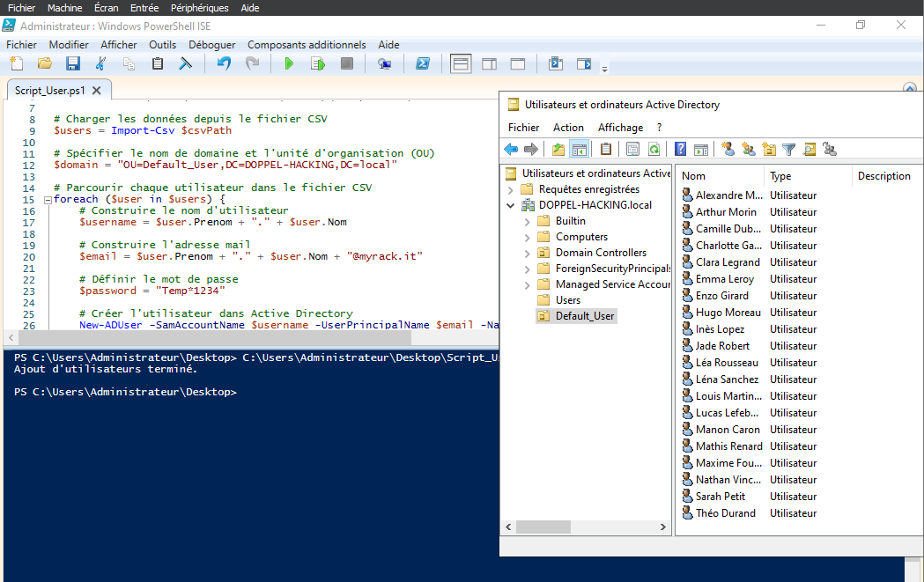Show the Commands add-on window icon
The image size is (924, 582).
[555, 63]
